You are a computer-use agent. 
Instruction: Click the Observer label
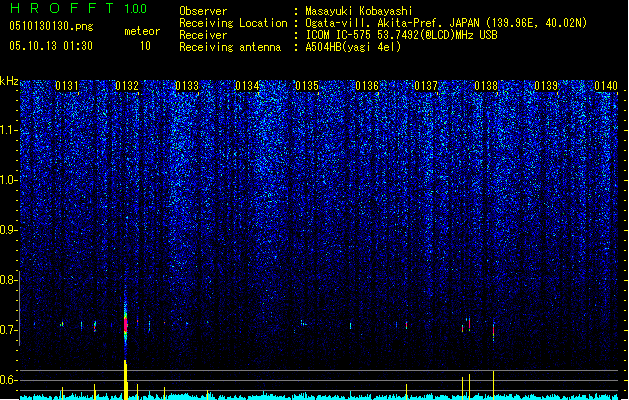tap(203, 11)
